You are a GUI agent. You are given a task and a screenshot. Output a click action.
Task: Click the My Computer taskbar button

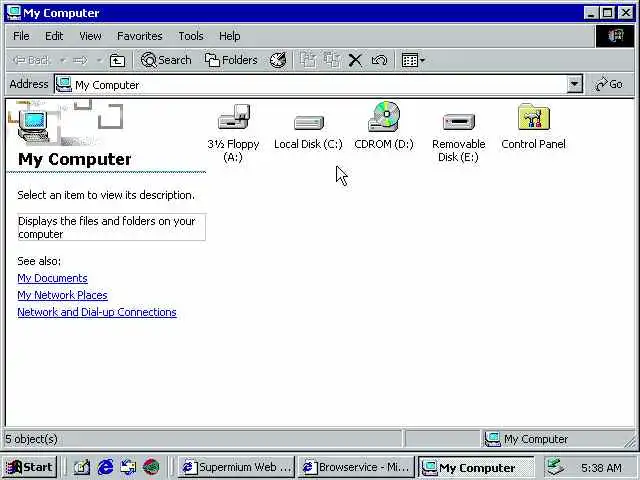pos(476,467)
